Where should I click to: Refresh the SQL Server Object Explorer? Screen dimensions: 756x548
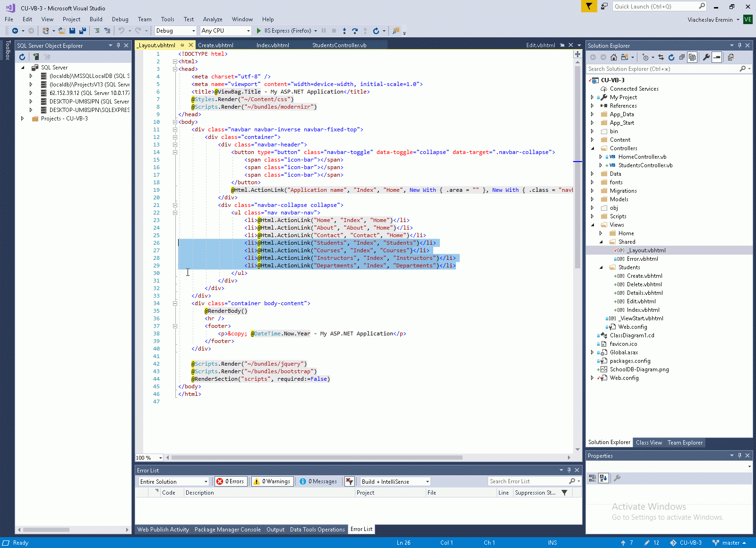point(22,57)
